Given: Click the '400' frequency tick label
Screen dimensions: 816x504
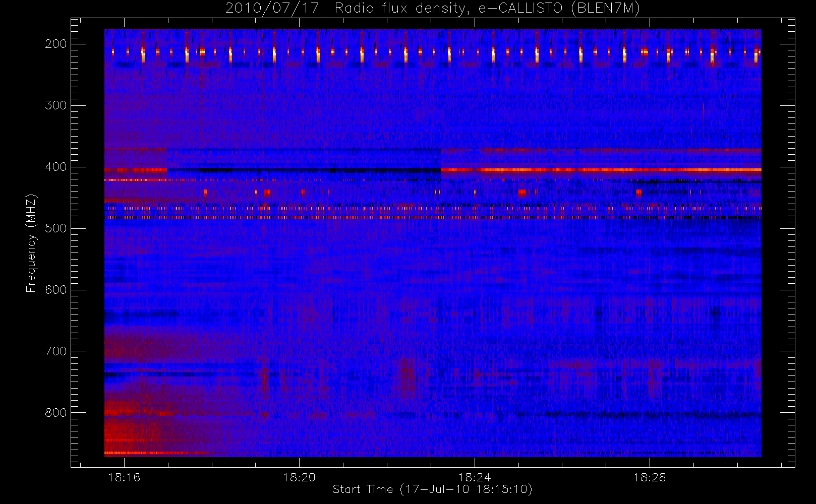Looking at the screenshot, I should click(x=55, y=167).
